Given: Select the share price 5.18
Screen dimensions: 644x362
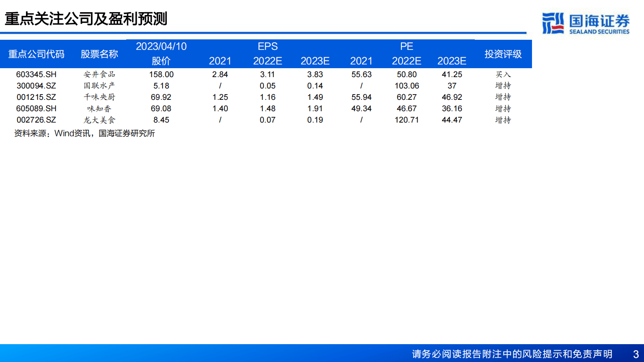Looking at the screenshot, I should (x=161, y=86).
